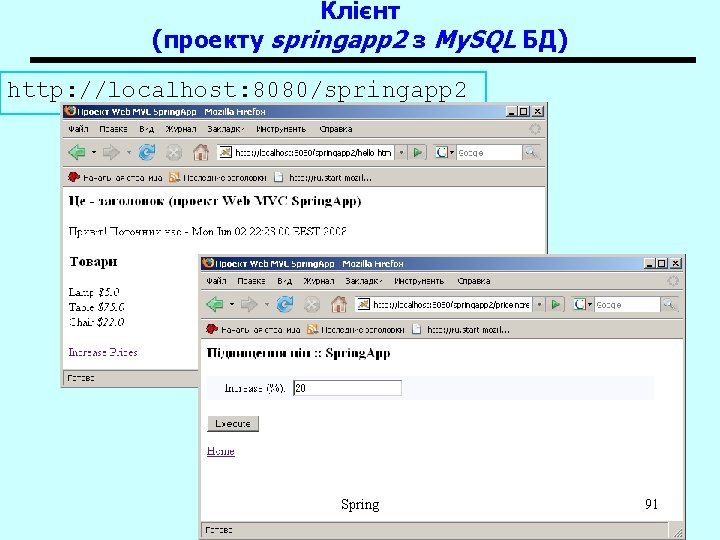Click Firefox logo in the front window title bar
Viewport: 720px width, 540px height.
pyautogui.click(x=208, y=263)
